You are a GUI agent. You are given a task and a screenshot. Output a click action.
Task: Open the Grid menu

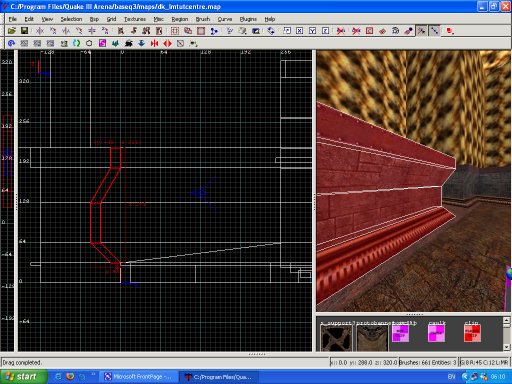111,19
